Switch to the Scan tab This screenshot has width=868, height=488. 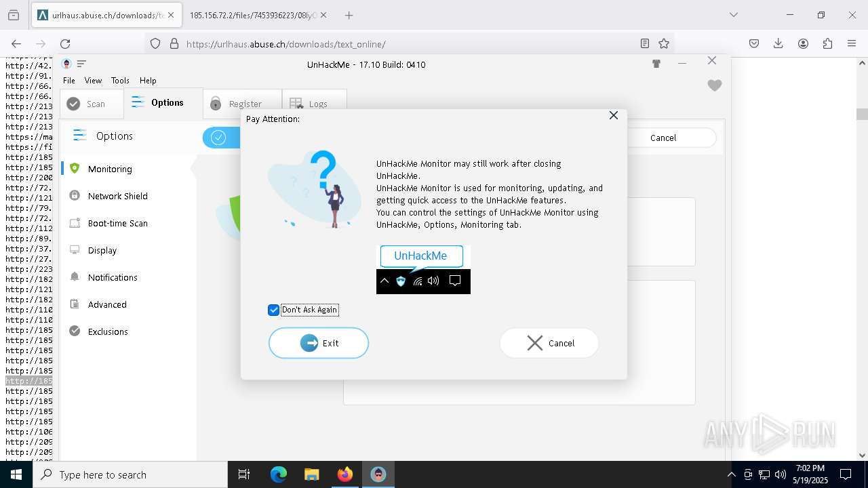coord(92,104)
